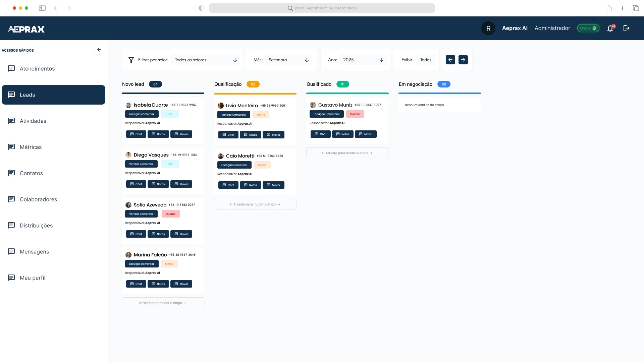Click the browser share icon
644x362 pixels.
(609, 8)
